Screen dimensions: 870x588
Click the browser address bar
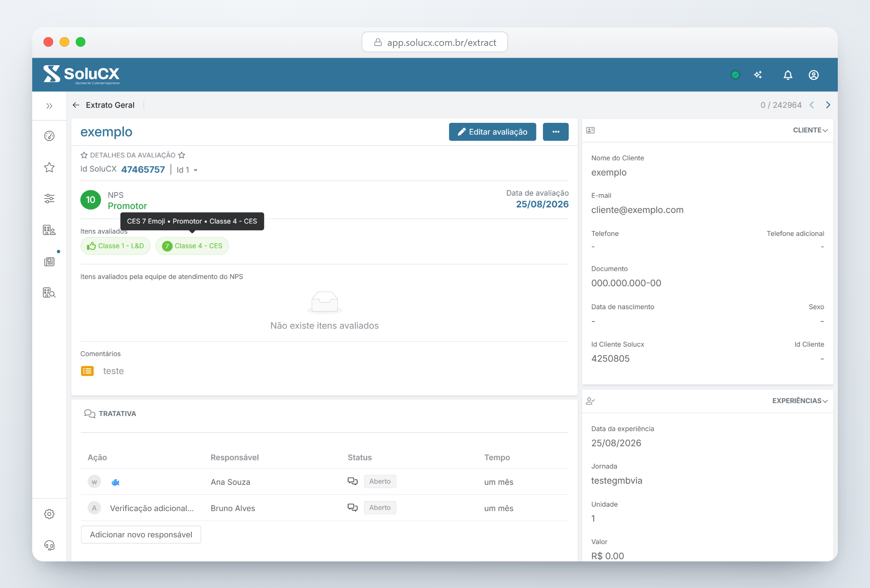[435, 42]
